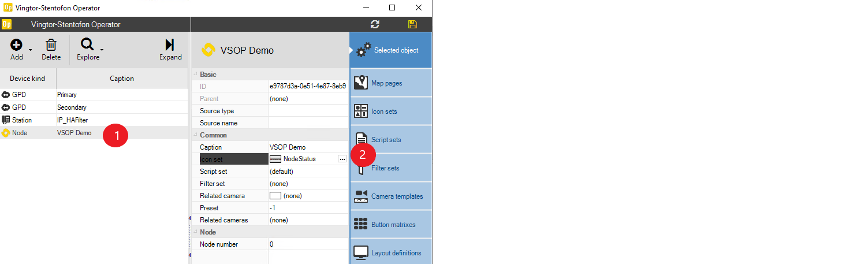The height and width of the screenshot is (264, 868).
Task: Collapse the Basic property section
Action: point(195,75)
